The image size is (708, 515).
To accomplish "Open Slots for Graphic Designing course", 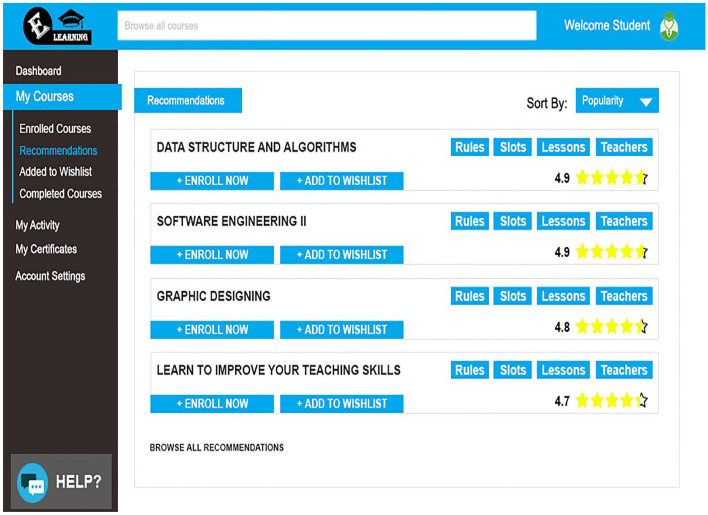I will (513, 296).
